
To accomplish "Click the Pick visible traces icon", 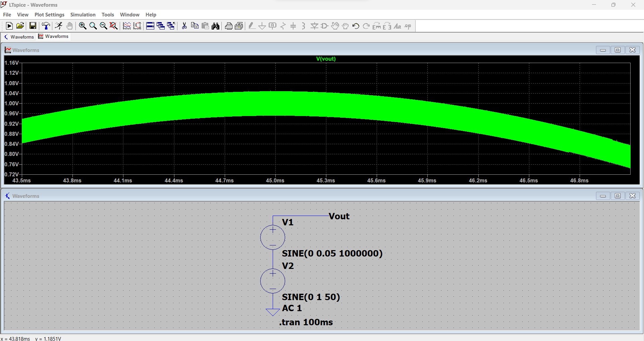I will tap(137, 26).
